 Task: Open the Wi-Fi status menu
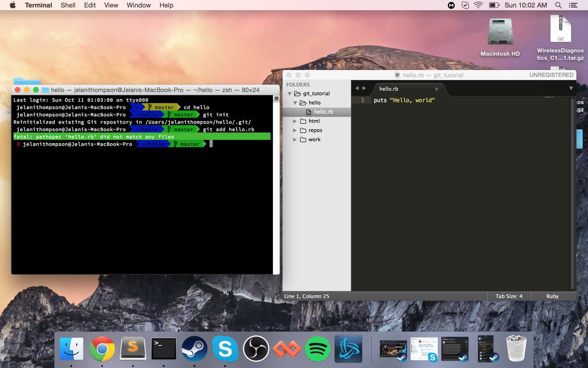click(479, 5)
